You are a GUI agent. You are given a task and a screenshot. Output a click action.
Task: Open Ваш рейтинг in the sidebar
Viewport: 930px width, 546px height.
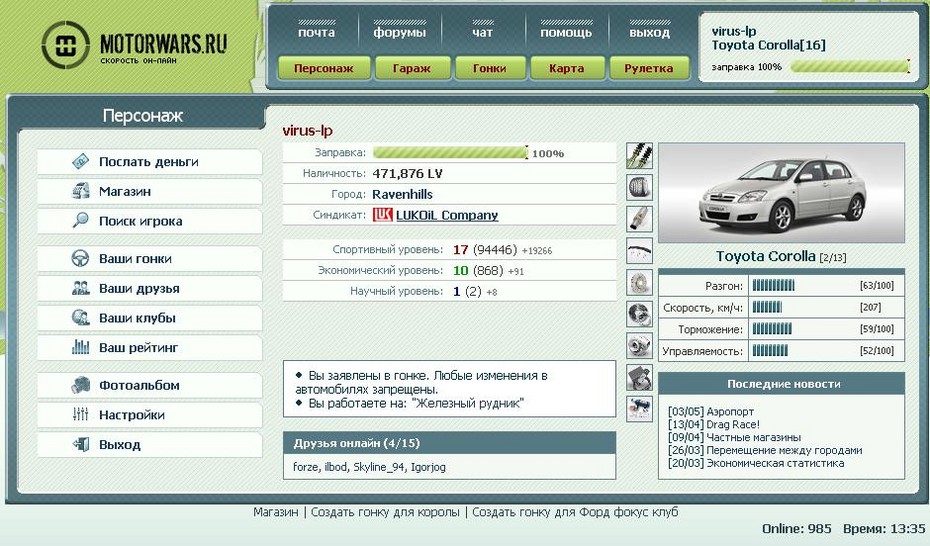(149, 347)
